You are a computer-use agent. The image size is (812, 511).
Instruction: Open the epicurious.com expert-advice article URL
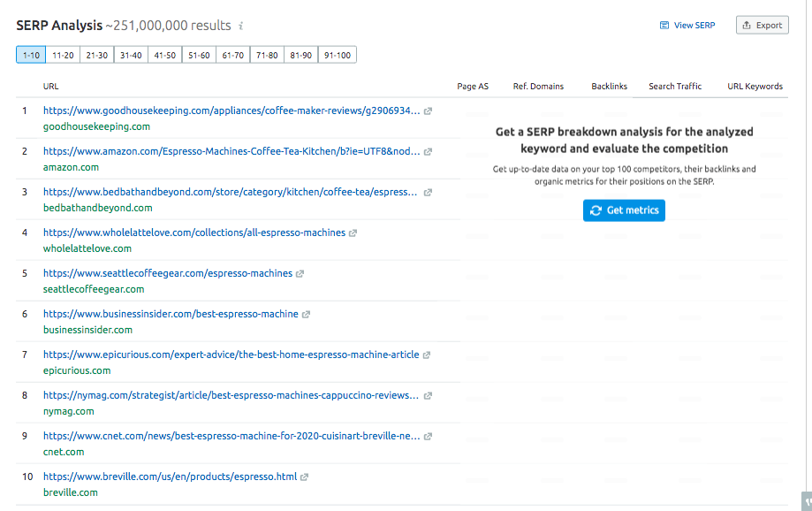231,355
